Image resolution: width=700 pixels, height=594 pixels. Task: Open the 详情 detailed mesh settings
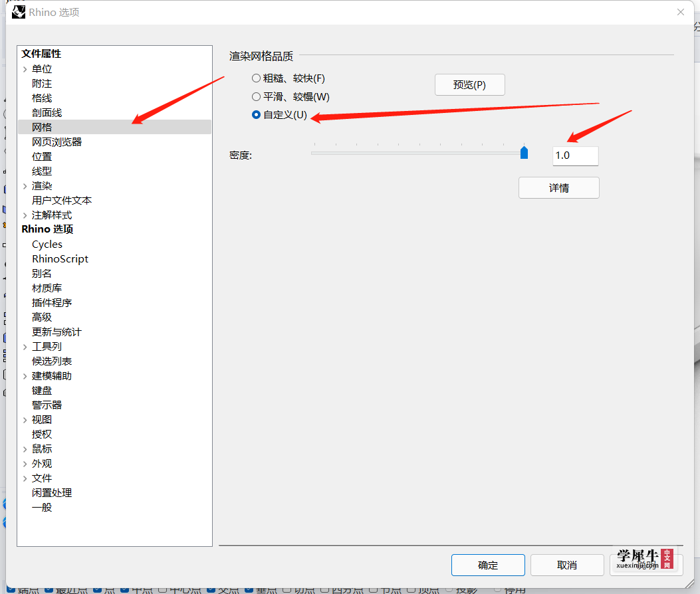click(559, 188)
